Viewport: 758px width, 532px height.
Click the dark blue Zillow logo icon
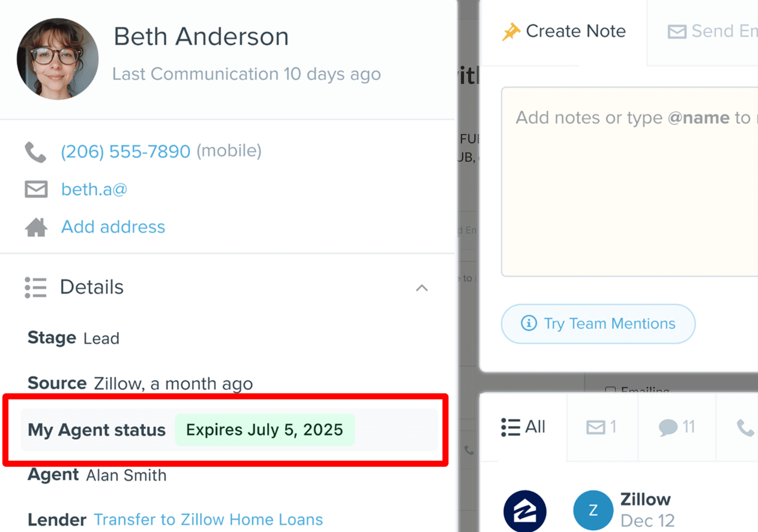tap(525, 511)
